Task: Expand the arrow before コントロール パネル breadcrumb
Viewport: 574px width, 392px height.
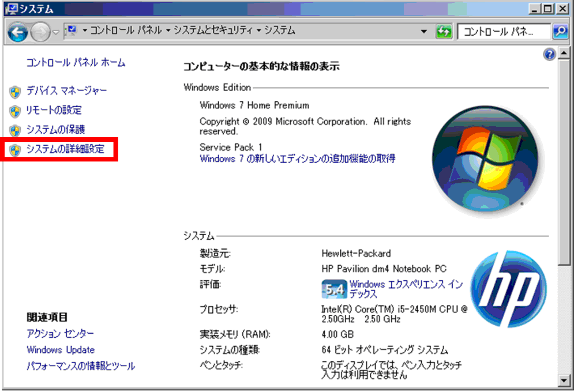Action: (85, 31)
